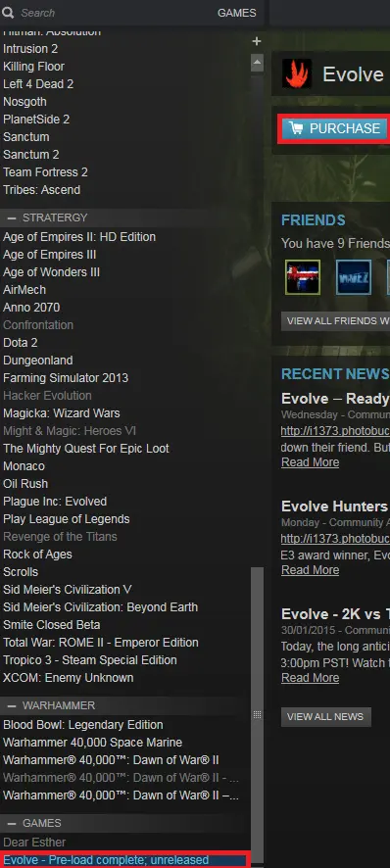
Task: Select Blood Bowl: Legendary Edition
Action: [x=83, y=725]
